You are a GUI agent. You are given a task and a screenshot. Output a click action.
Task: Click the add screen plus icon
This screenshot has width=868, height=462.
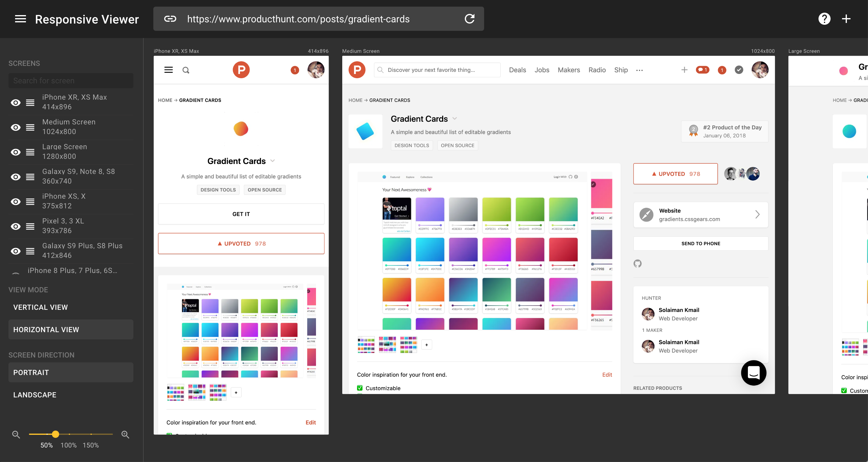tap(846, 19)
